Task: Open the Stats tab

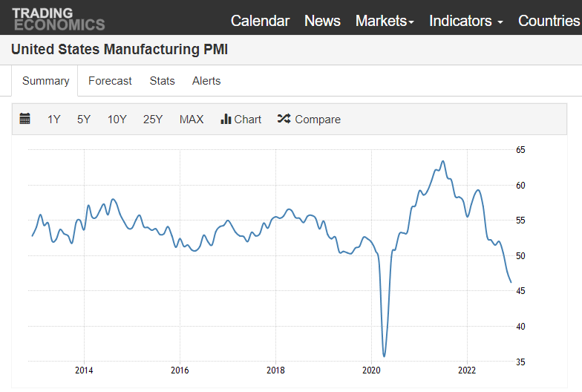Action: click(x=162, y=81)
